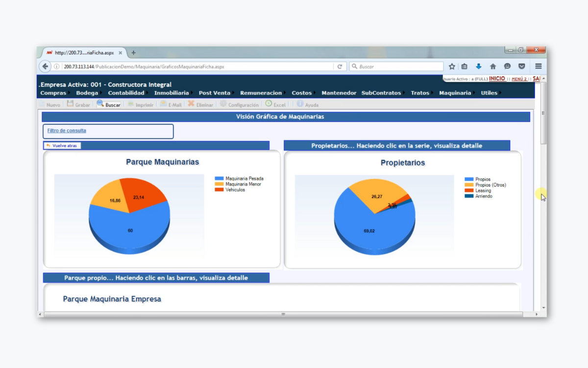The height and width of the screenshot is (368, 588).
Task: Bookmark this page with the star icon
Action: 452,67
